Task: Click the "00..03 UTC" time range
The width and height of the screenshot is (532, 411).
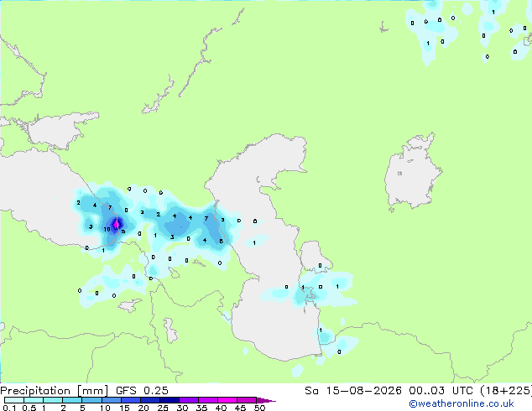Action: (x=441, y=391)
